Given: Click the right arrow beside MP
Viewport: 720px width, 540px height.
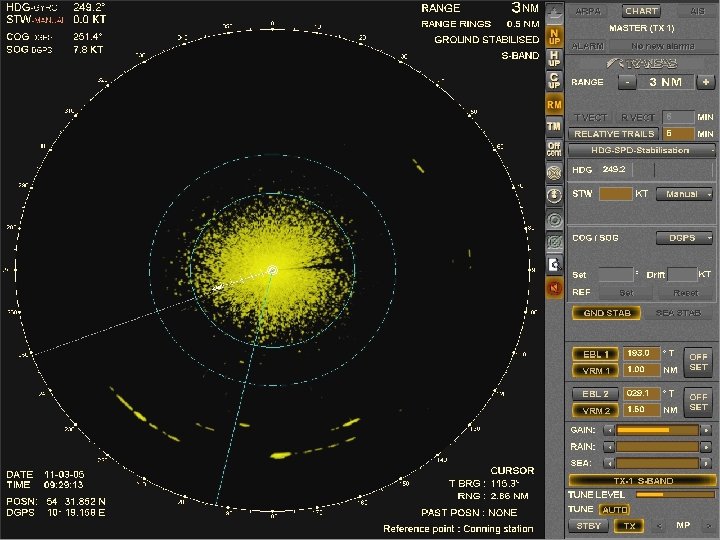Looking at the screenshot, I should pyautogui.click(x=707, y=526).
